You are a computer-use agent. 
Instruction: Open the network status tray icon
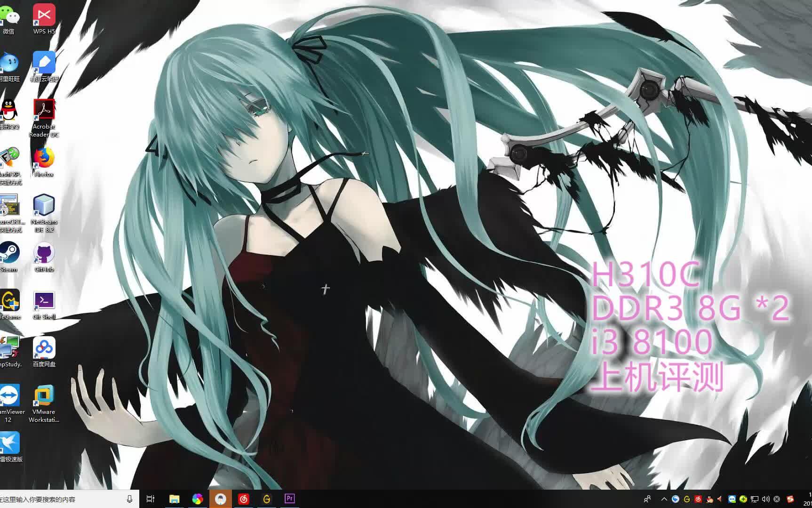click(754, 499)
